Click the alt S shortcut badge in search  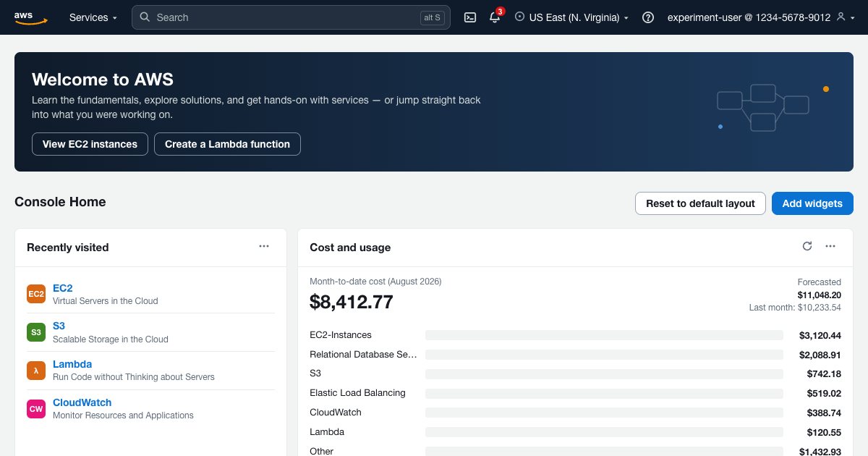click(432, 17)
